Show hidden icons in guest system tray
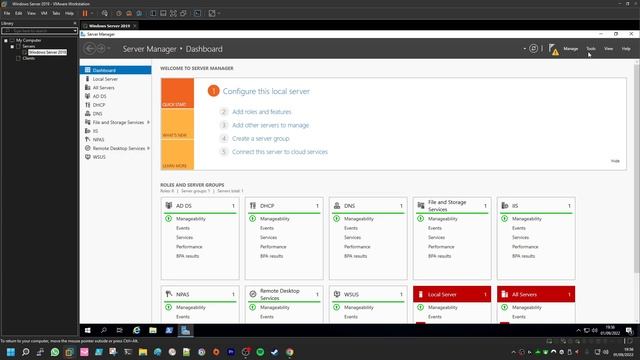640x360 pixels. 578,330
